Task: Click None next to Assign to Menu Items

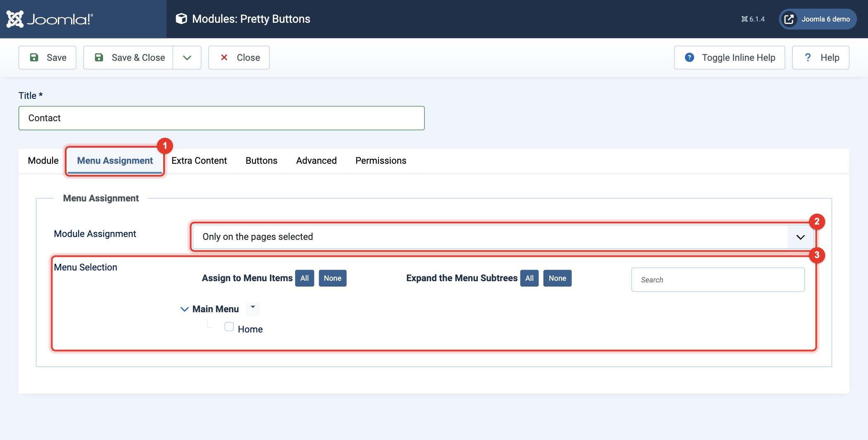Action: pyautogui.click(x=333, y=278)
